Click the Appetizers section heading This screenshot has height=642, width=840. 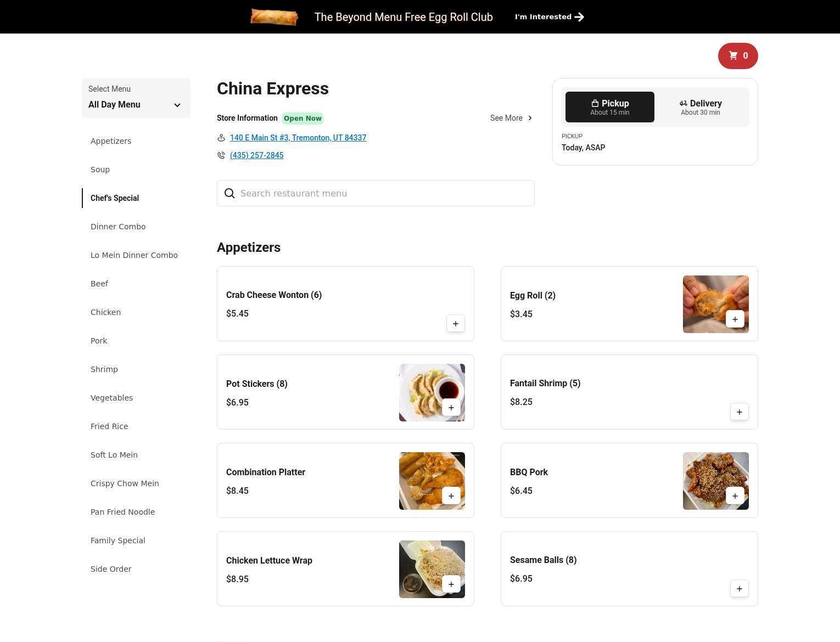249,247
